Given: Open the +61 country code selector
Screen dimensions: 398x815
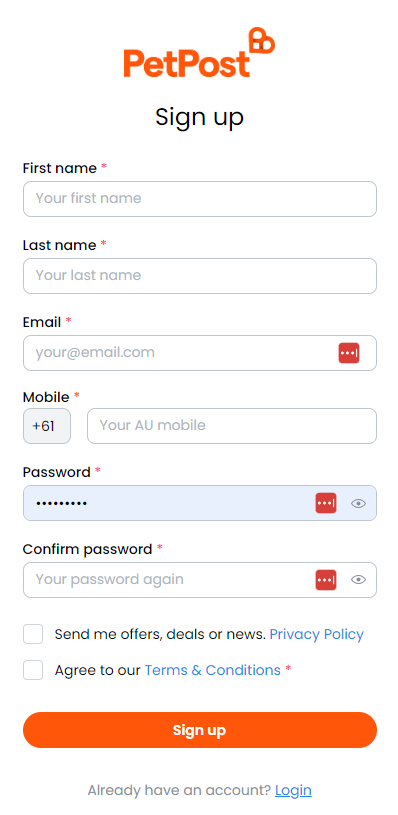Looking at the screenshot, I should pos(47,426).
